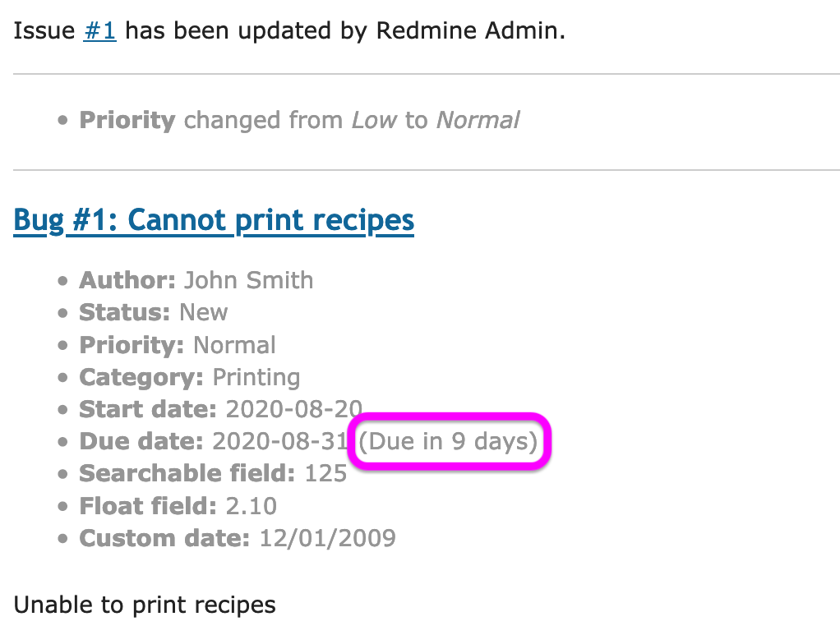The image size is (840, 635).
Task: Click the highlighted Due in 9 days text
Action: click(448, 442)
